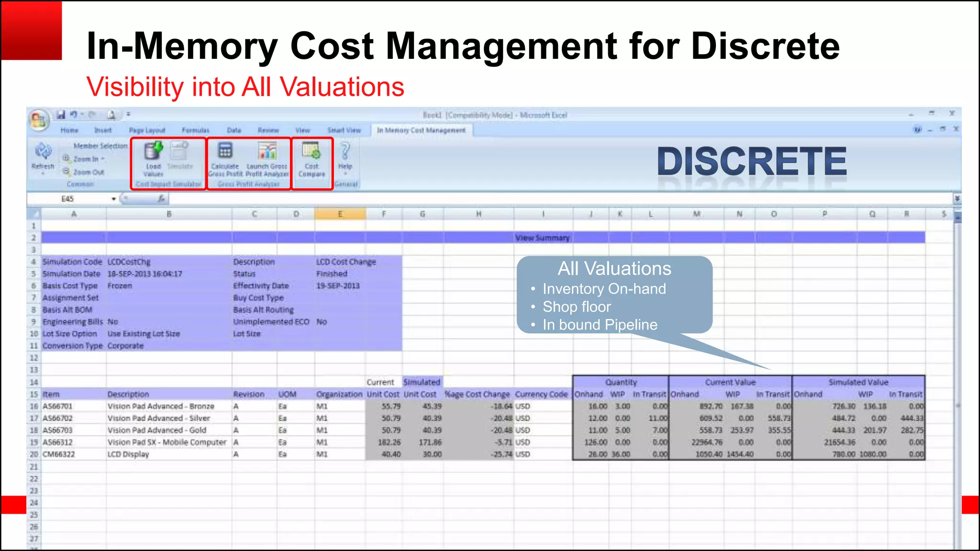980x551 pixels.
Task: Click the Quantity group header cell
Action: tap(621, 382)
